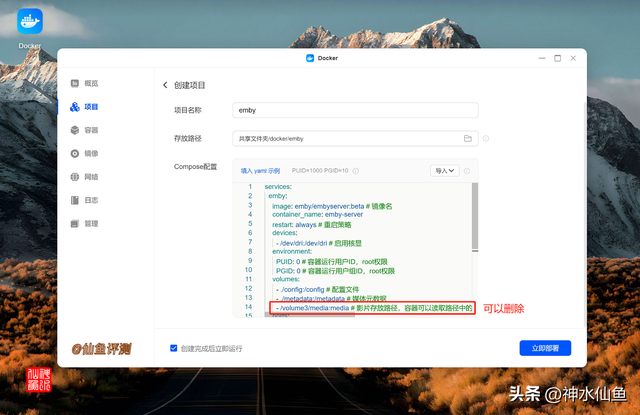Open the 镜像 image sidebar item
The width and height of the screenshot is (640, 415).
(x=84, y=153)
